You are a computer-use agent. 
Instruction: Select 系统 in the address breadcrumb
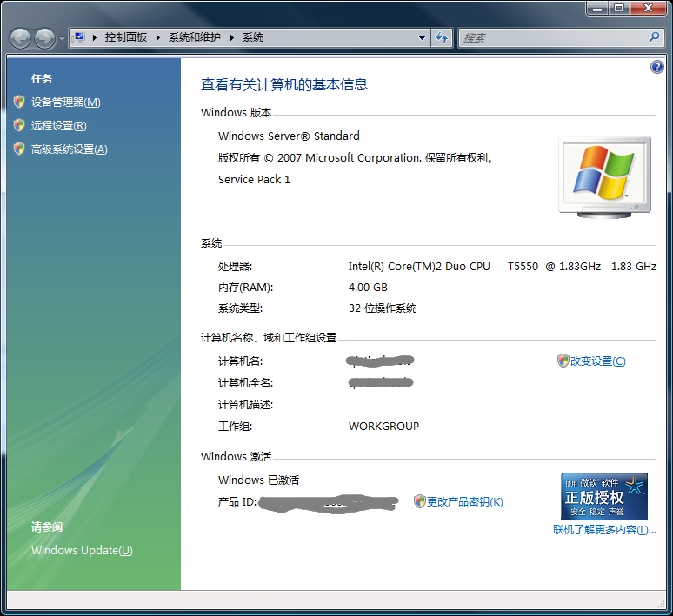(x=253, y=37)
